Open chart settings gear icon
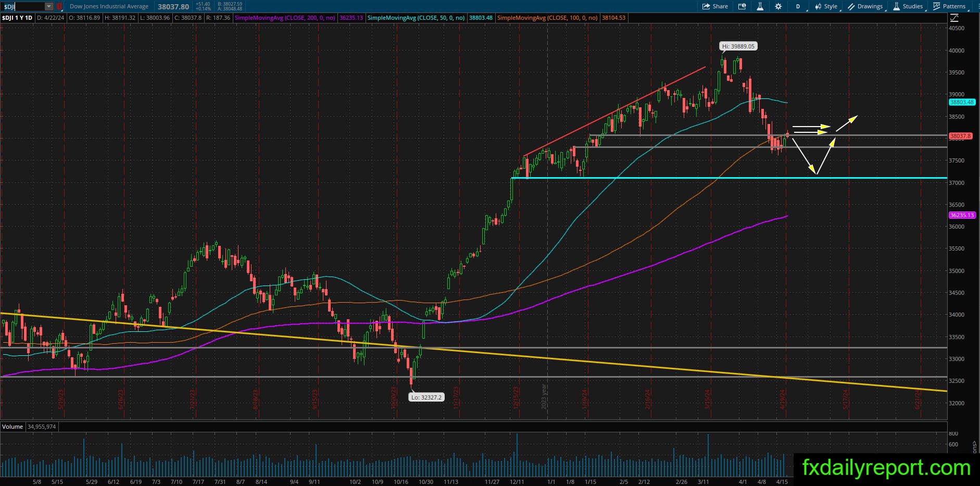Image resolution: width=980 pixels, height=486 pixels. (778, 6)
